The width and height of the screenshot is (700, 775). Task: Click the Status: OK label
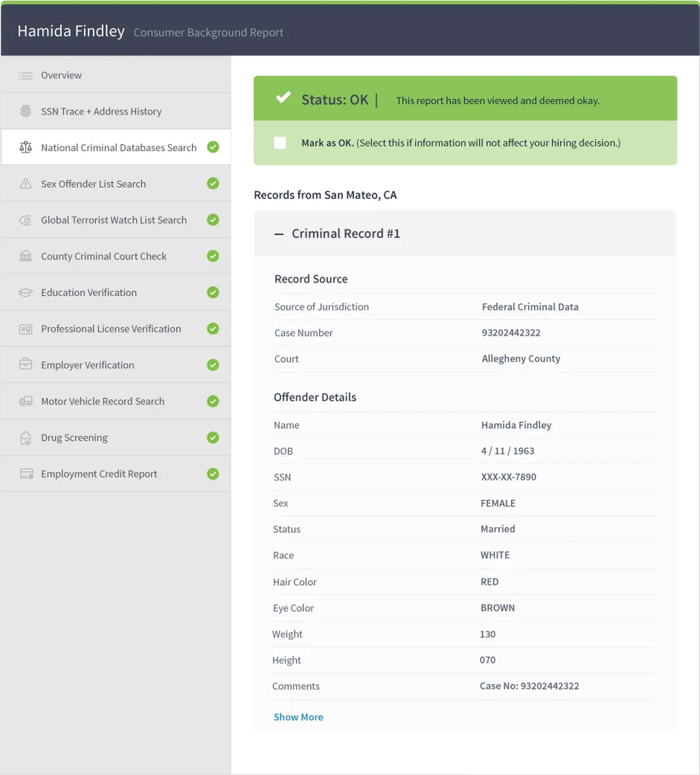tap(335, 99)
